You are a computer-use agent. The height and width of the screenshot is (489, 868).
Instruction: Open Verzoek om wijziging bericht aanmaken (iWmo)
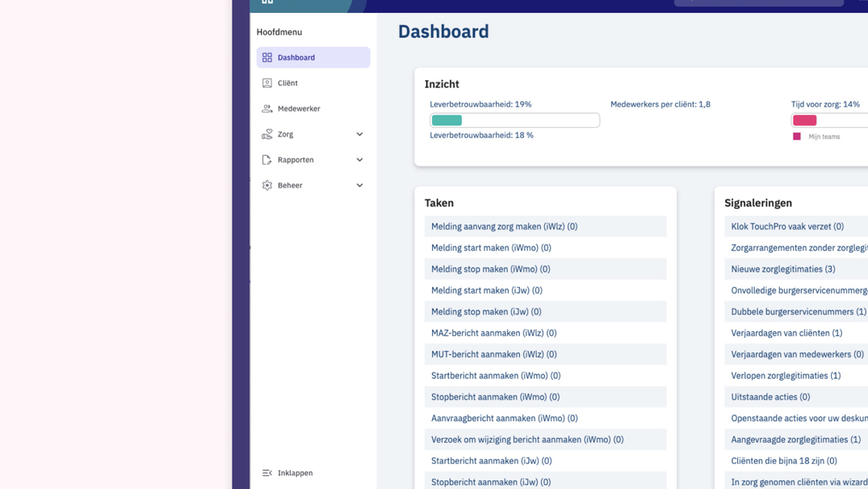(545, 440)
